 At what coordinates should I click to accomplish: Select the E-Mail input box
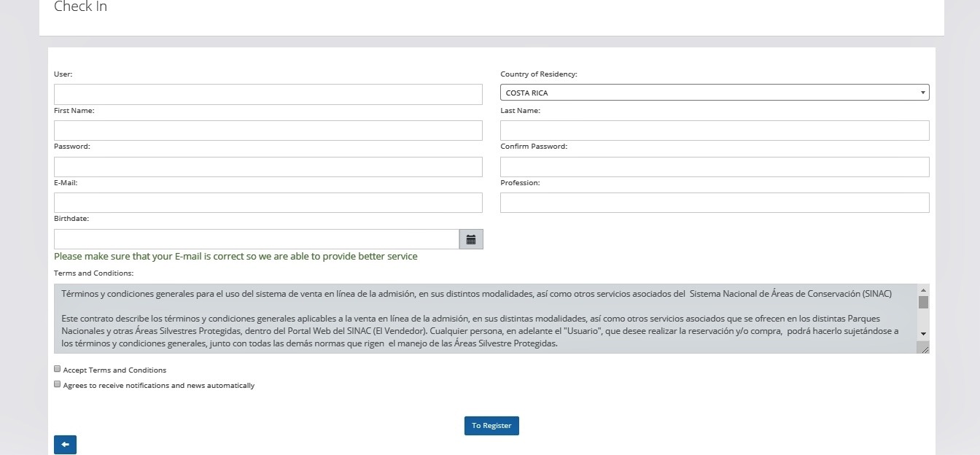[x=268, y=203]
